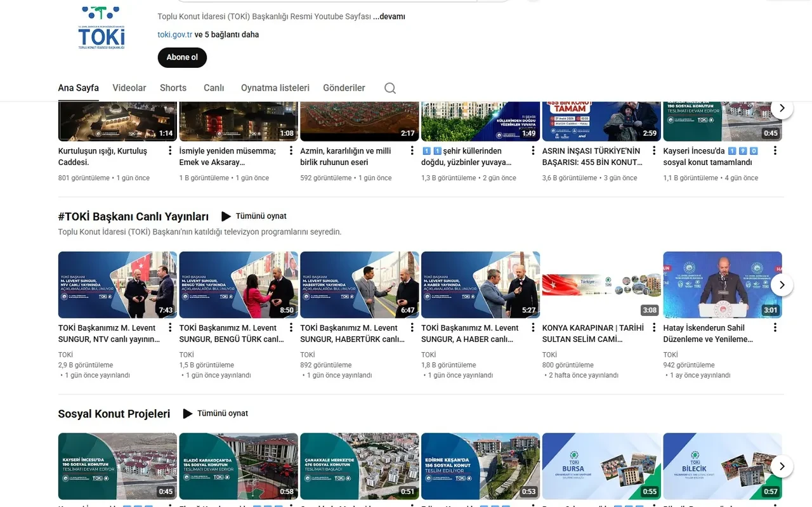Open the Shorts tab
Viewport: 812px width, 507px height.
coord(173,88)
